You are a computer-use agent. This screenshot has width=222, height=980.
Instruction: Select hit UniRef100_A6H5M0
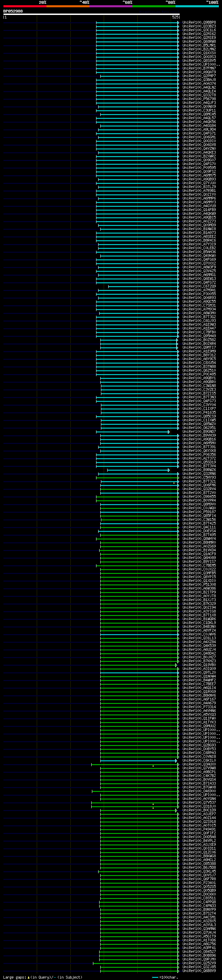(199, 443)
